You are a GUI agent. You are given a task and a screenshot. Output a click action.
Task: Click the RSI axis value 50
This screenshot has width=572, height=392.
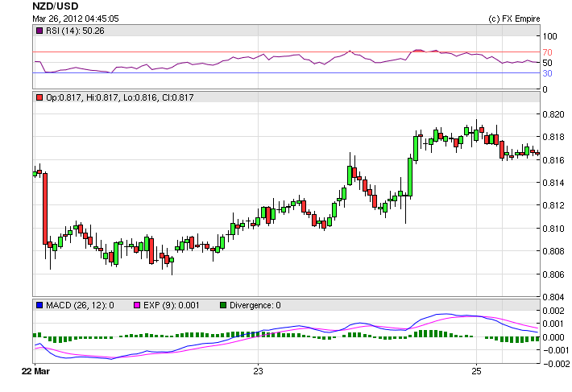(547, 63)
